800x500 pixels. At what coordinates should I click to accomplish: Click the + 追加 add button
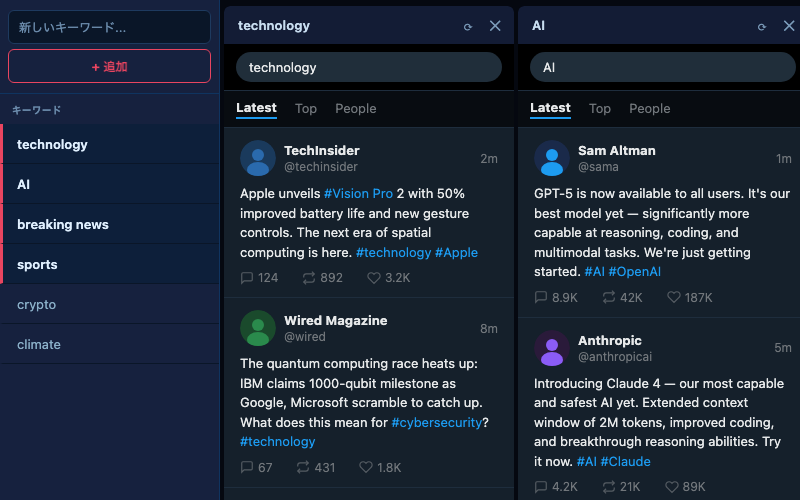tap(109, 66)
